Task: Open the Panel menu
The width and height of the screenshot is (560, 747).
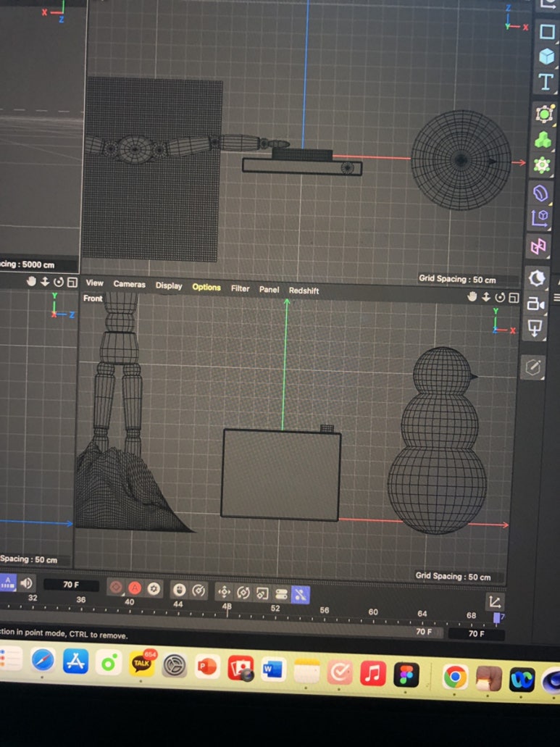Action: pos(269,289)
